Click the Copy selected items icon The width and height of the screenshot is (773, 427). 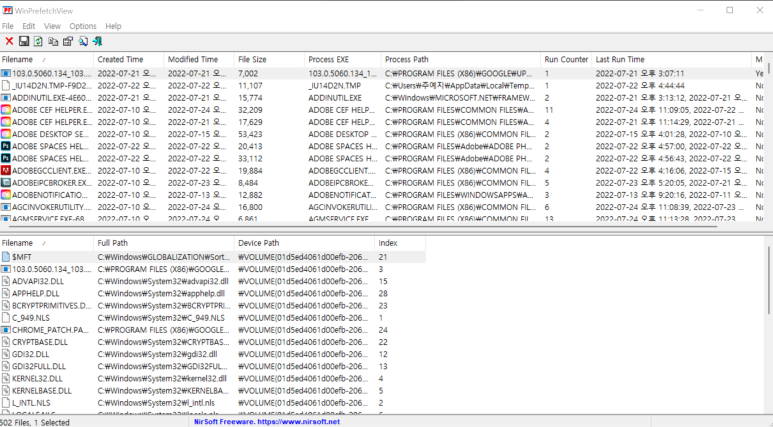53,41
